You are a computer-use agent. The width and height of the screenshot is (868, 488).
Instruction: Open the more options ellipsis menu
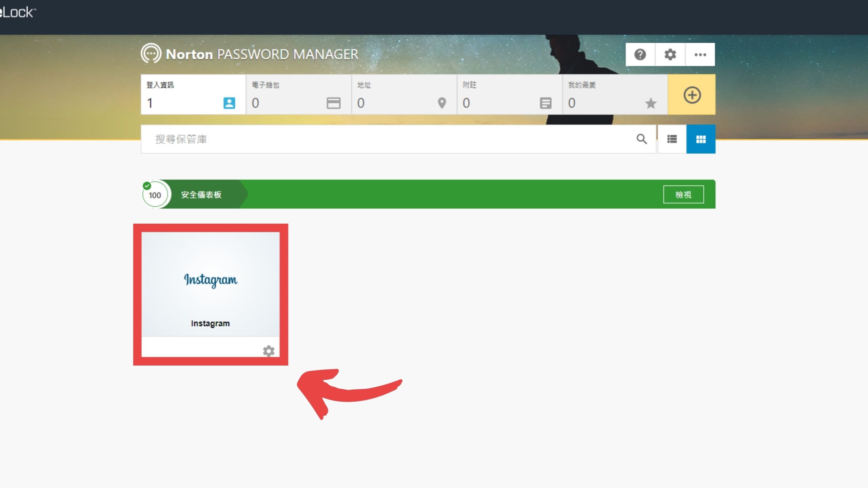click(700, 55)
